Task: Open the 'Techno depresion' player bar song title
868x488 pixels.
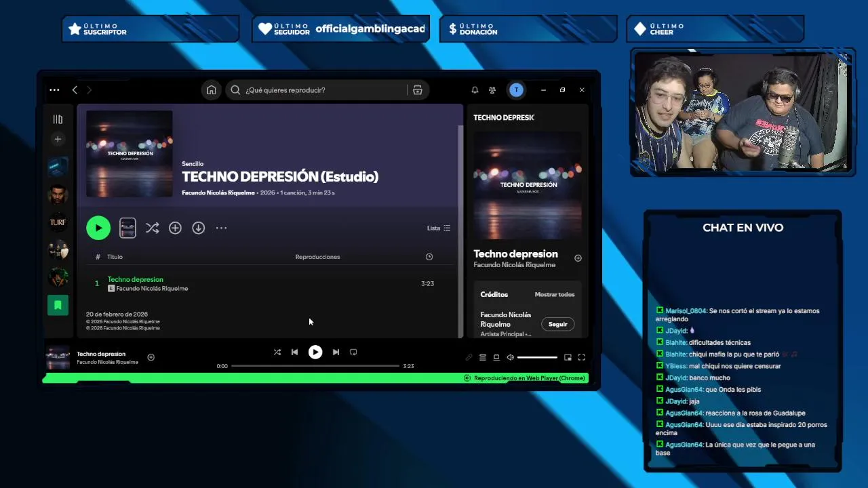Action: 101,354
